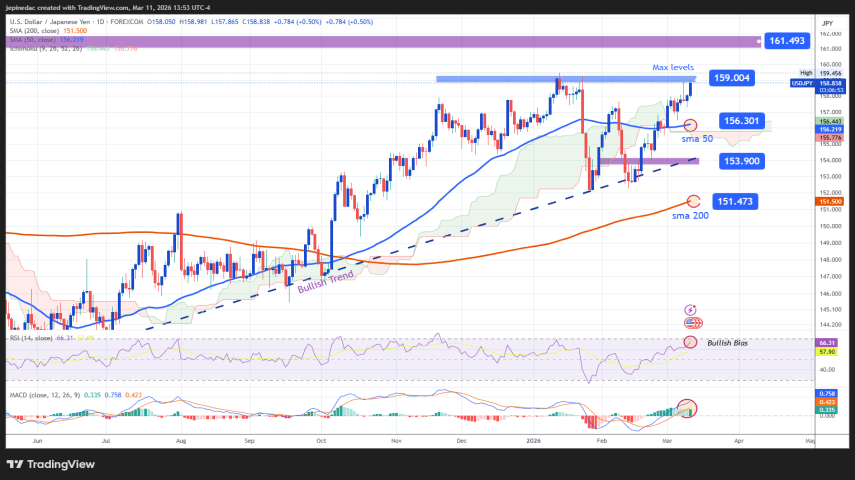
Task: Click the circle marker on MACD histogram
Action: click(686, 407)
